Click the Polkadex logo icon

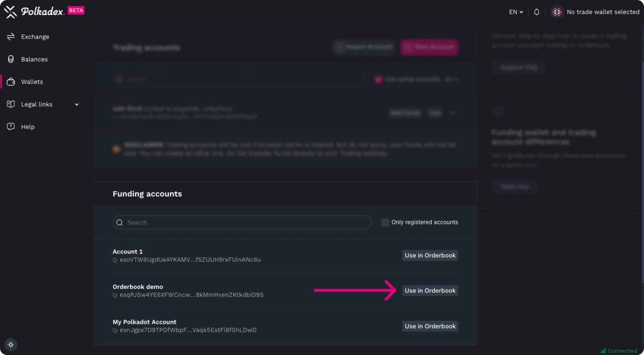point(10,12)
